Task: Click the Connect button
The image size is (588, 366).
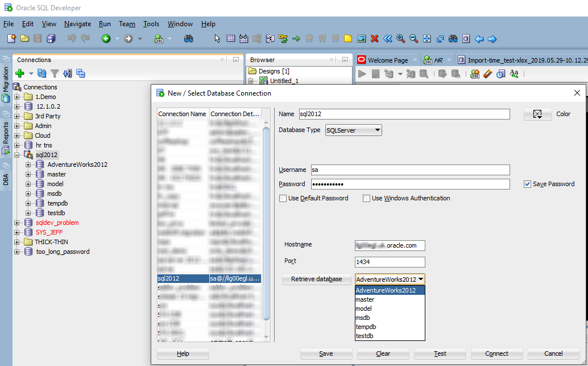Action: coord(496,353)
